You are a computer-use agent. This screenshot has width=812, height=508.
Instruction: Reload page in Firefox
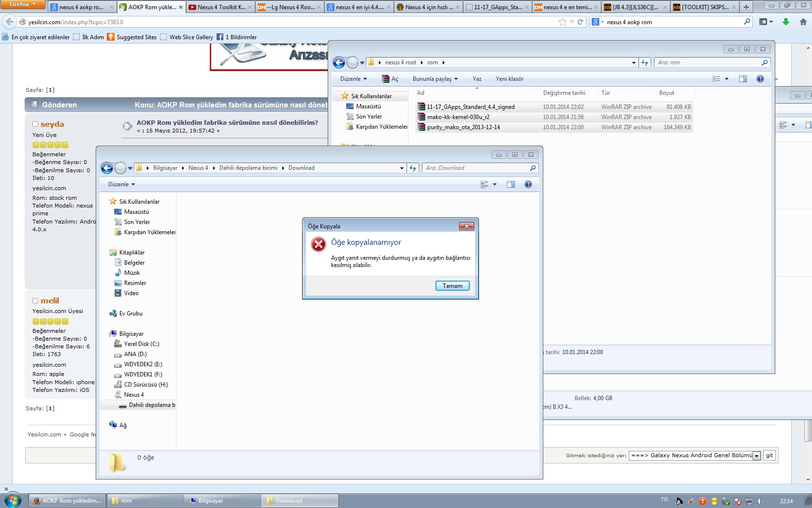click(580, 22)
